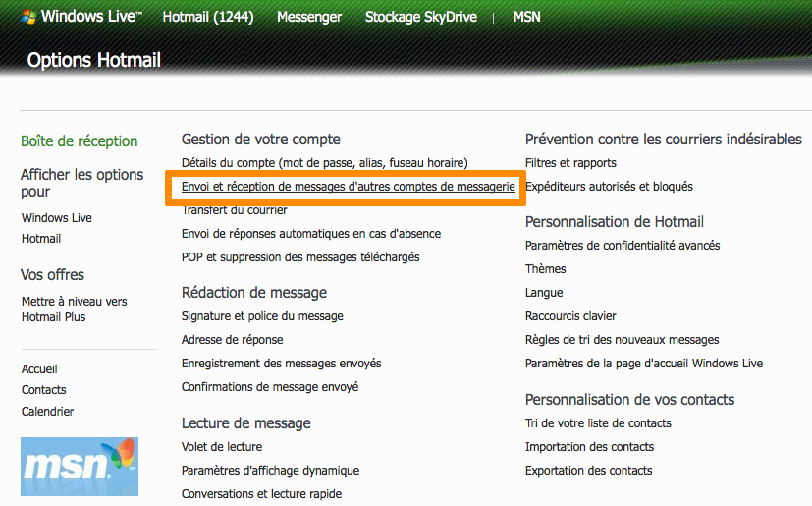Click Mettre à niveau vers Hotmail Plus
This screenshot has width=812, height=506.
click(x=74, y=309)
